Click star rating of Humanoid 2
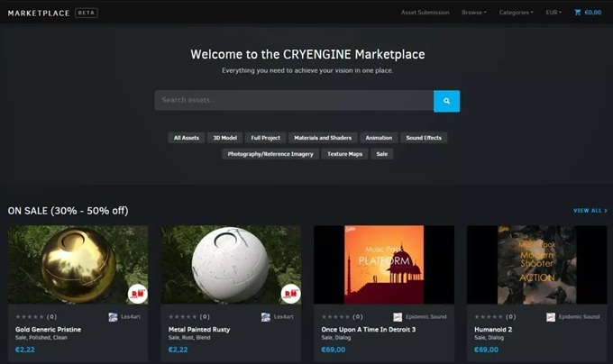This screenshot has height=364, width=613. pos(489,317)
